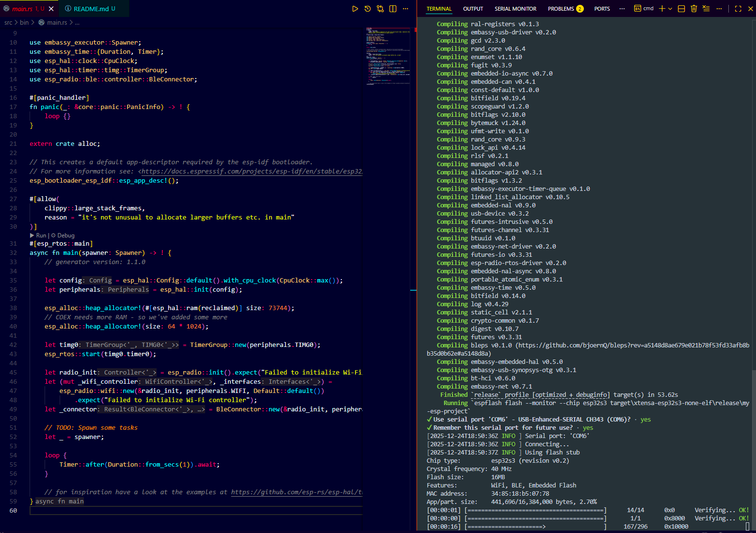Open the docs.espressif.com link in the comment

click(x=252, y=172)
